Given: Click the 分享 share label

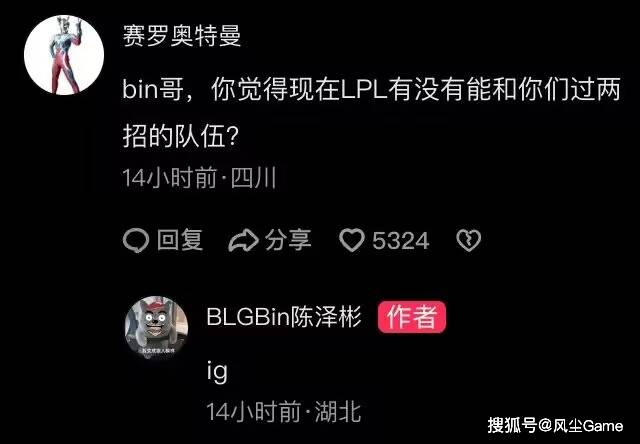Looking at the screenshot, I should 288,240.
